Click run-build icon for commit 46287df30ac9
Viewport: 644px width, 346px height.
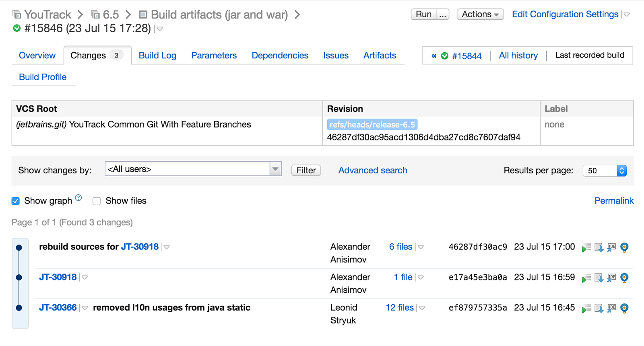[586, 247]
